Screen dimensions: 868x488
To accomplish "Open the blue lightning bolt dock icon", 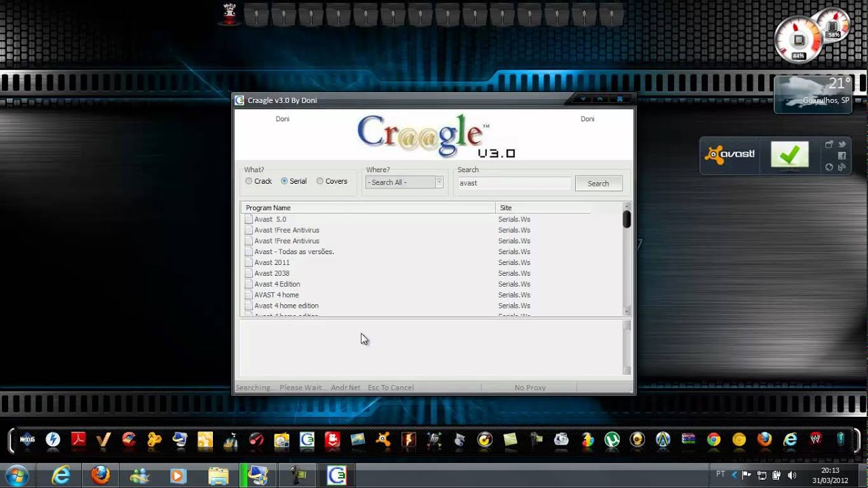I will pos(52,440).
